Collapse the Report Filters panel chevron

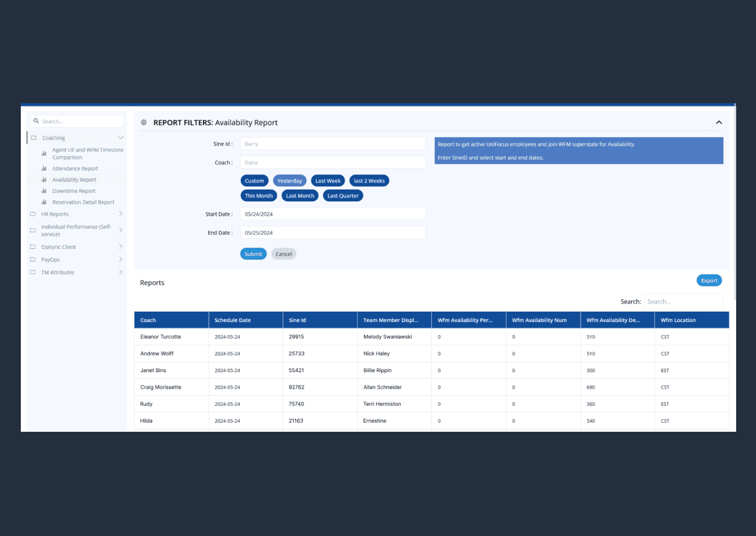(x=719, y=123)
